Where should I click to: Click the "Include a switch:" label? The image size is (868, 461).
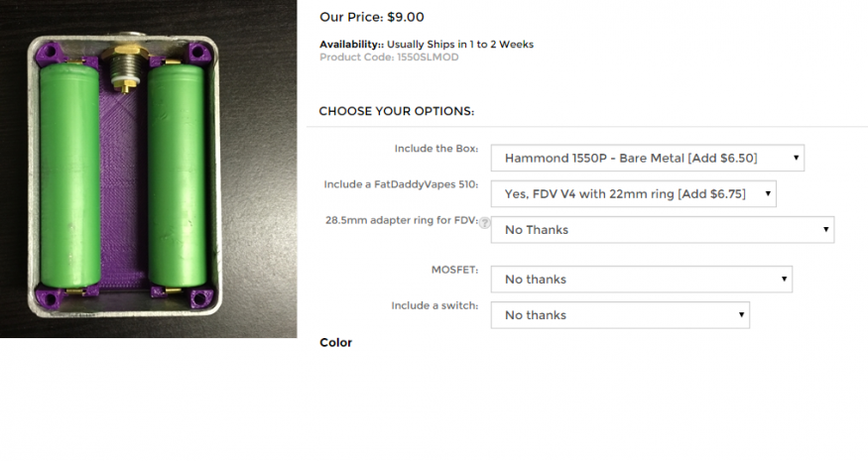435,305
